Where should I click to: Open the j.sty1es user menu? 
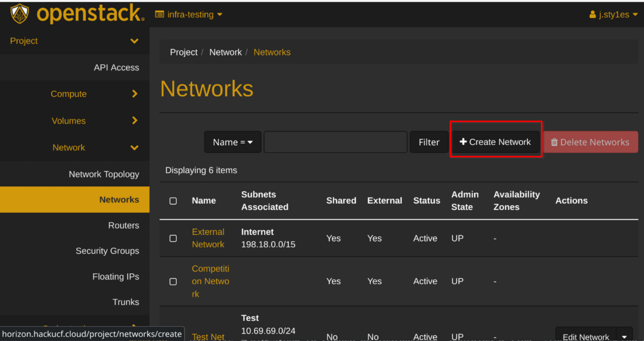point(613,14)
